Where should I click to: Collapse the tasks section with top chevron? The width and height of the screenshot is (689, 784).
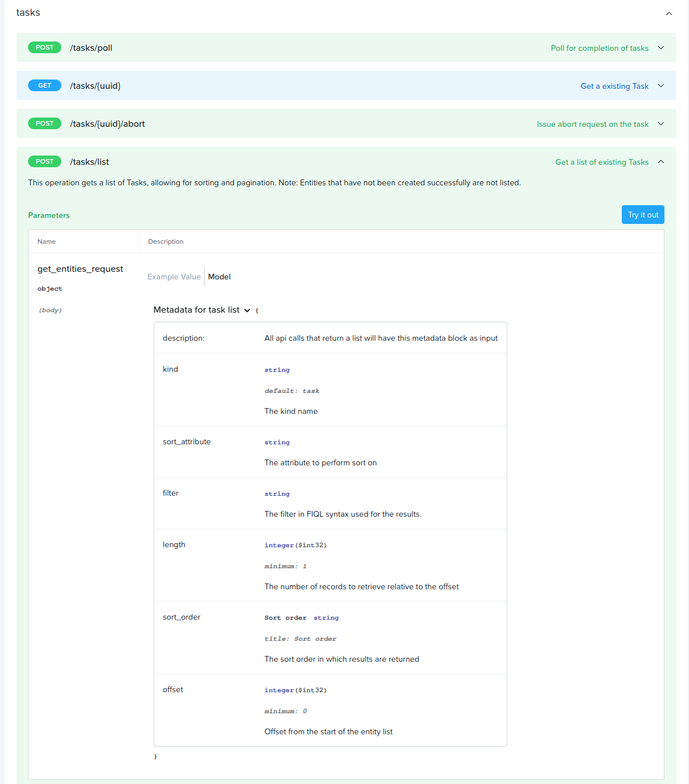click(669, 13)
